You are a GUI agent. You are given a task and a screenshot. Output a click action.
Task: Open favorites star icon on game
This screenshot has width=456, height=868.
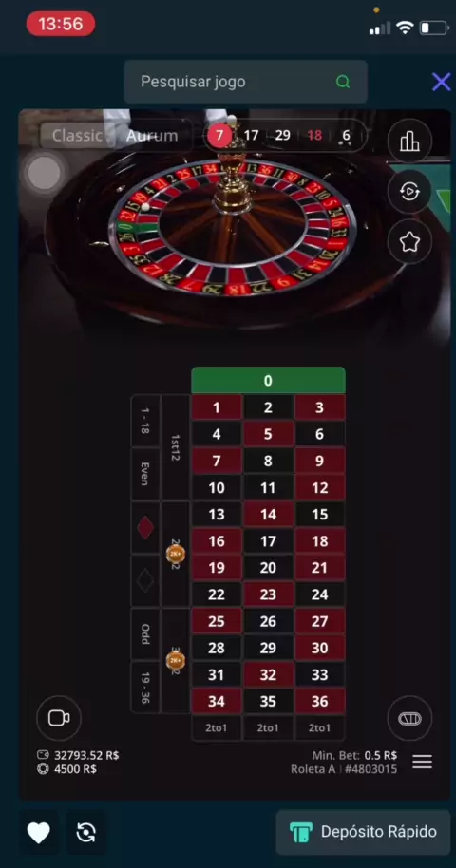(x=409, y=242)
